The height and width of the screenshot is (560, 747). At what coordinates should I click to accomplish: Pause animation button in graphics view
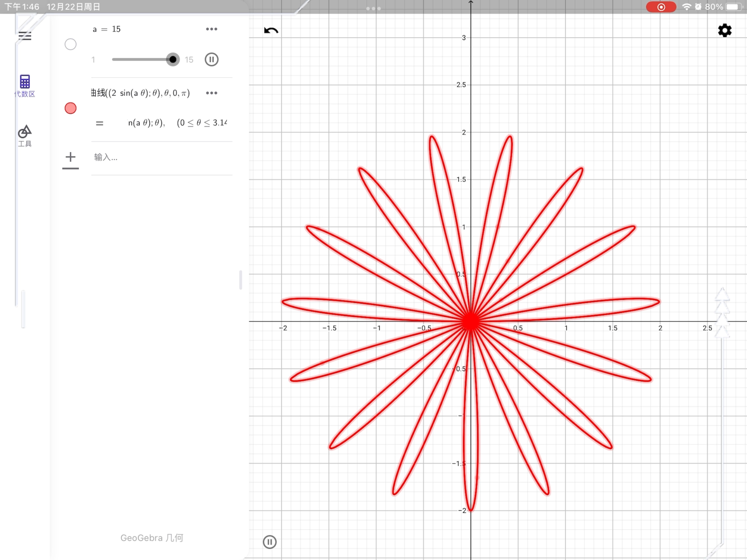[x=269, y=542]
